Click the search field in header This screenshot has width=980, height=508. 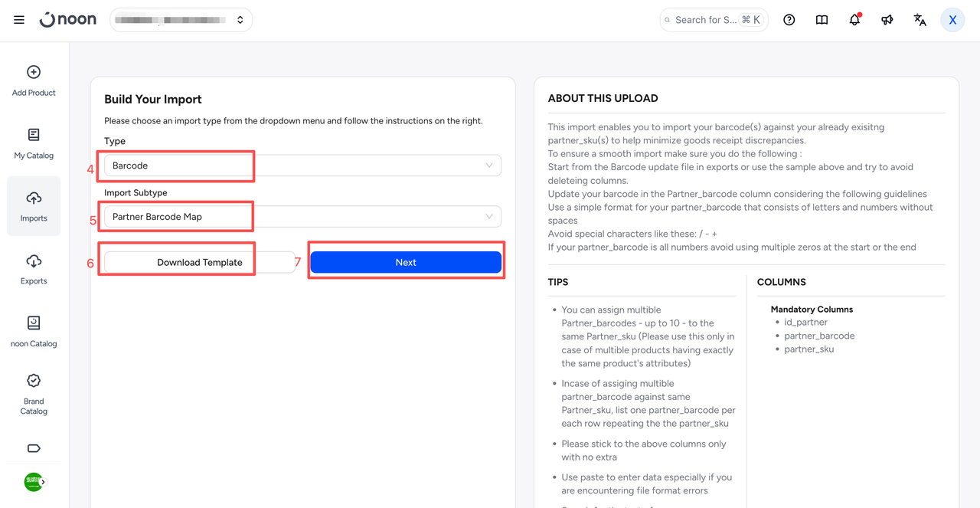[x=714, y=20]
